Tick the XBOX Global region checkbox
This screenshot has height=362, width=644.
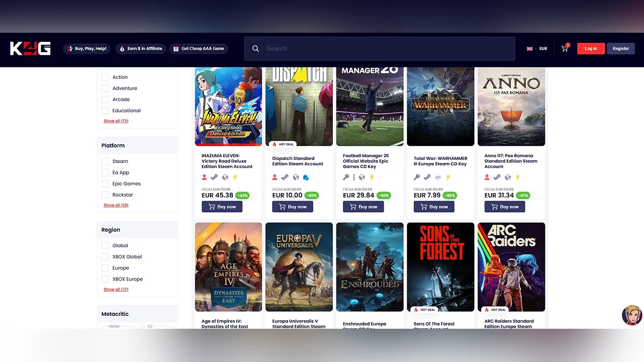[105, 257]
